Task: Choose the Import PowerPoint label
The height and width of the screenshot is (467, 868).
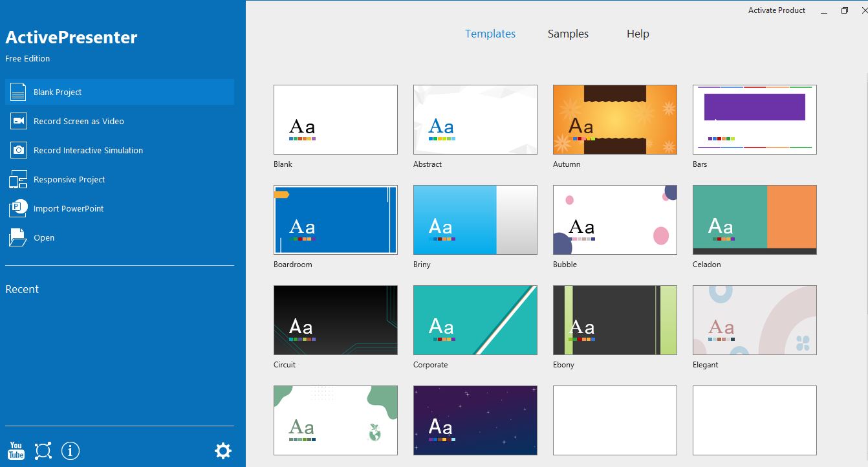Action: point(69,209)
